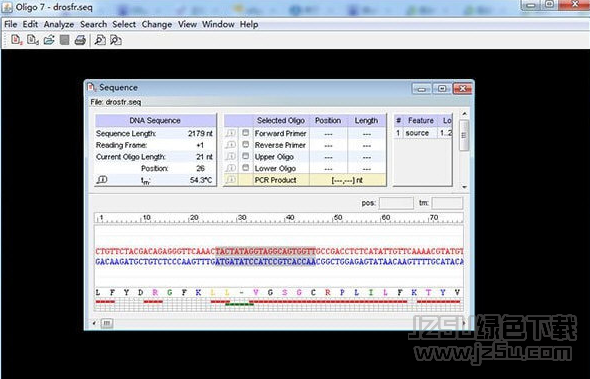
Task: Click the info icon beside tm value
Action: point(102,180)
